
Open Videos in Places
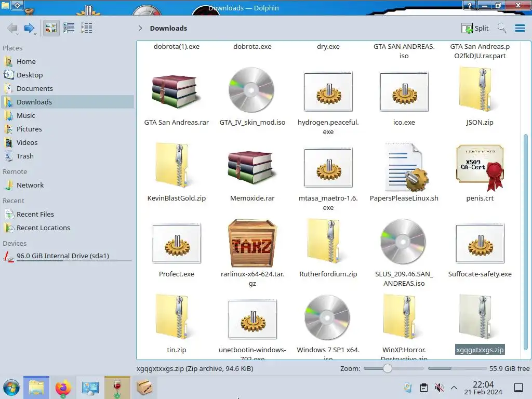point(67,143)
